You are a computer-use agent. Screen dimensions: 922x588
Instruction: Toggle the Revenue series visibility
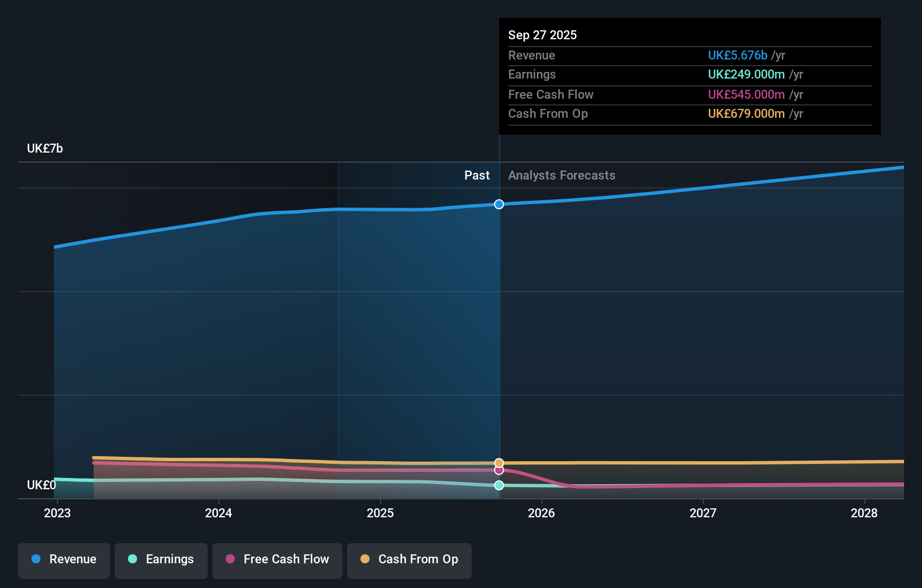coord(63,559)
